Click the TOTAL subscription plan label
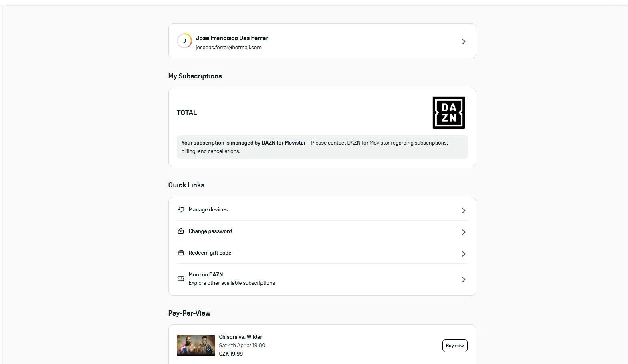 coord(187,113)
